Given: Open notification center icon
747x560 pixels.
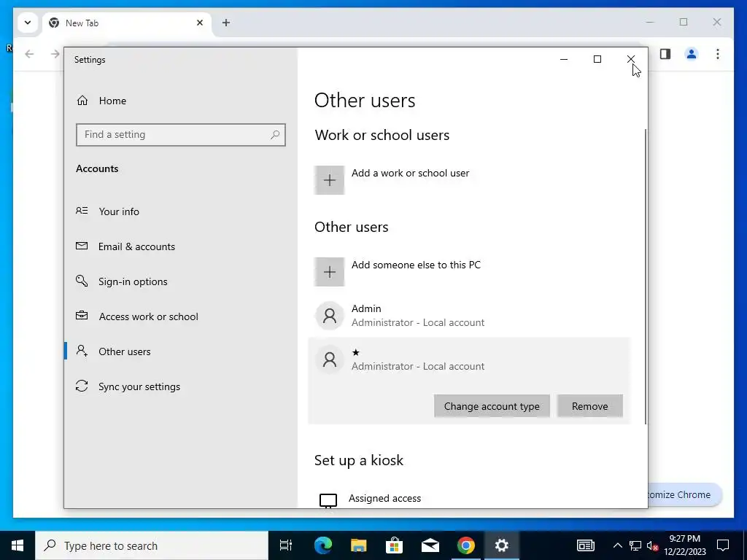Looking at the screenshot, I should 723,545.
